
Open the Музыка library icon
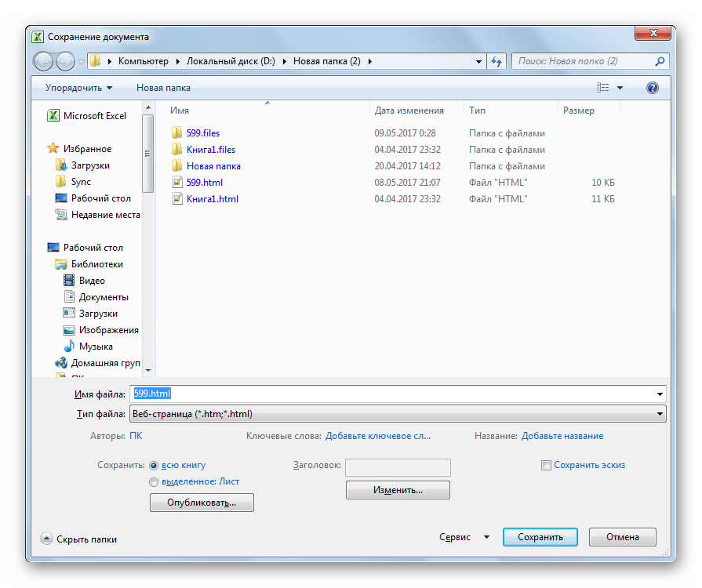[x=69, y=347]
